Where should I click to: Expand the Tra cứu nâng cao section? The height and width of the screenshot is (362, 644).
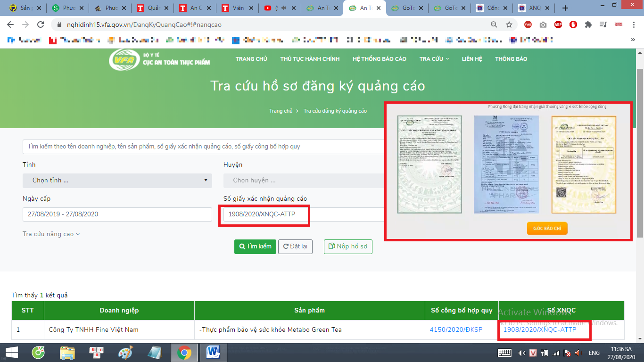click(x=51, y=234)
